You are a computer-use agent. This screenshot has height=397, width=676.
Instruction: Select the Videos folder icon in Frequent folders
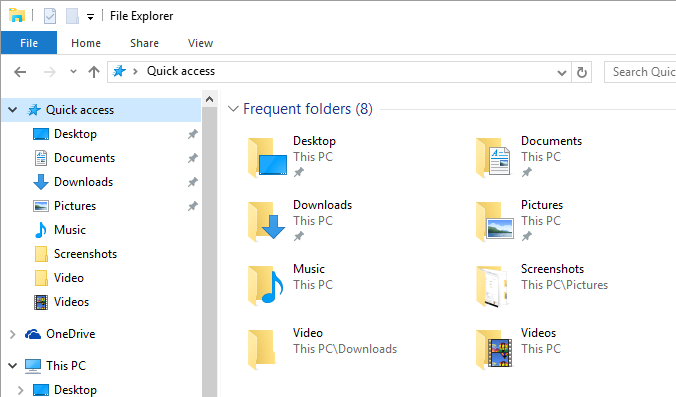[x=494, y=349]
